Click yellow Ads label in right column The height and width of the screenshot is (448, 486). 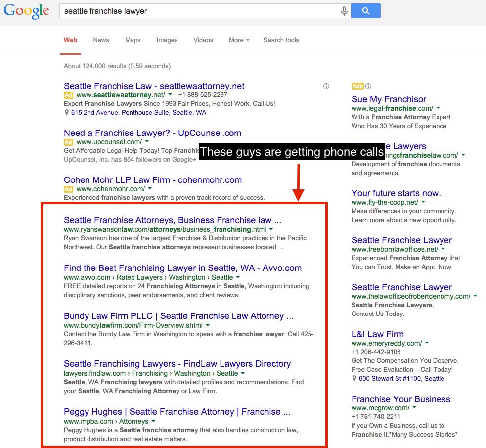coord(357,86)
